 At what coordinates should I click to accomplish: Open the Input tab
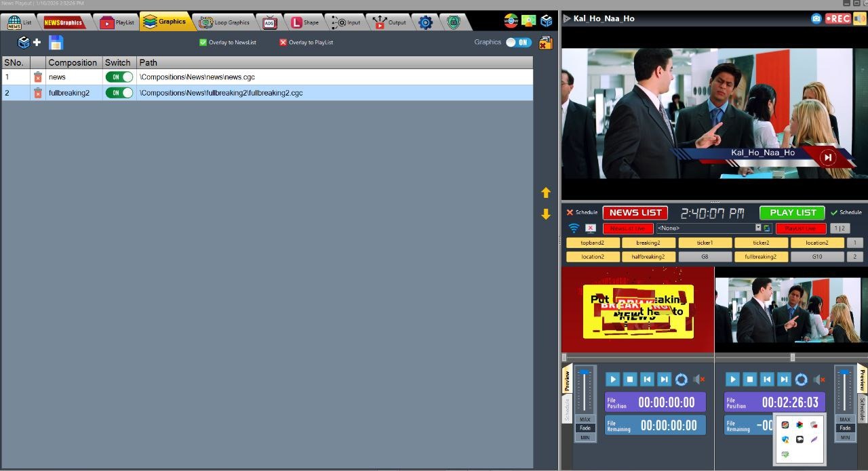click(346, 22)
